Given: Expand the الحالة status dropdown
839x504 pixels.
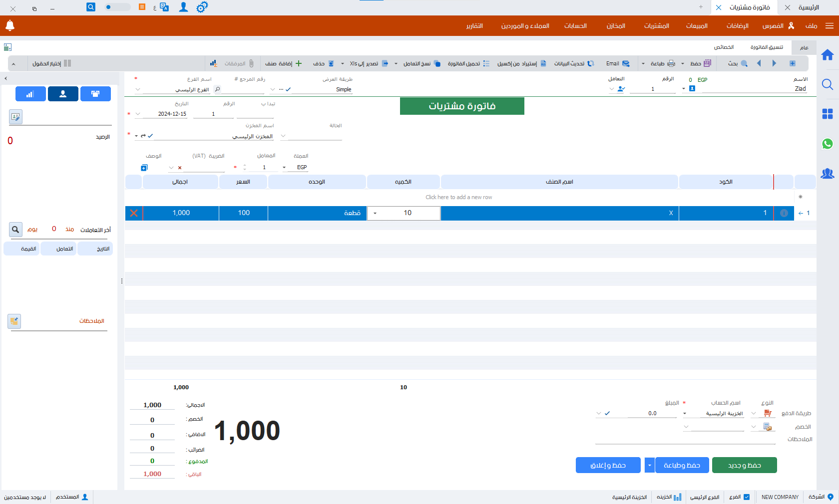Looking at the screenshot, I should click(x=283, y=136).
